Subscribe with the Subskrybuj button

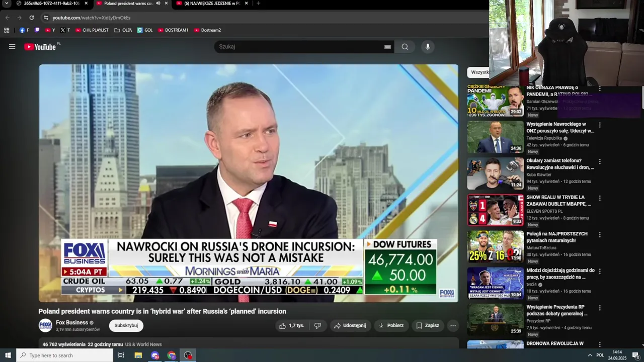(126, 326)
